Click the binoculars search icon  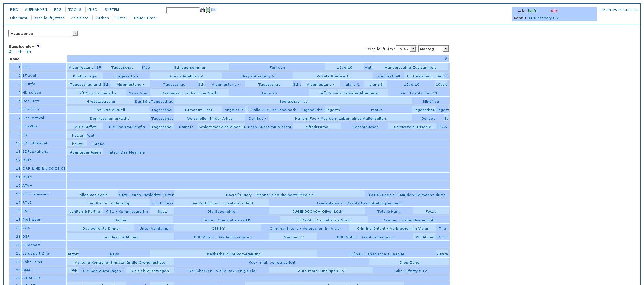tap(202, 10)
